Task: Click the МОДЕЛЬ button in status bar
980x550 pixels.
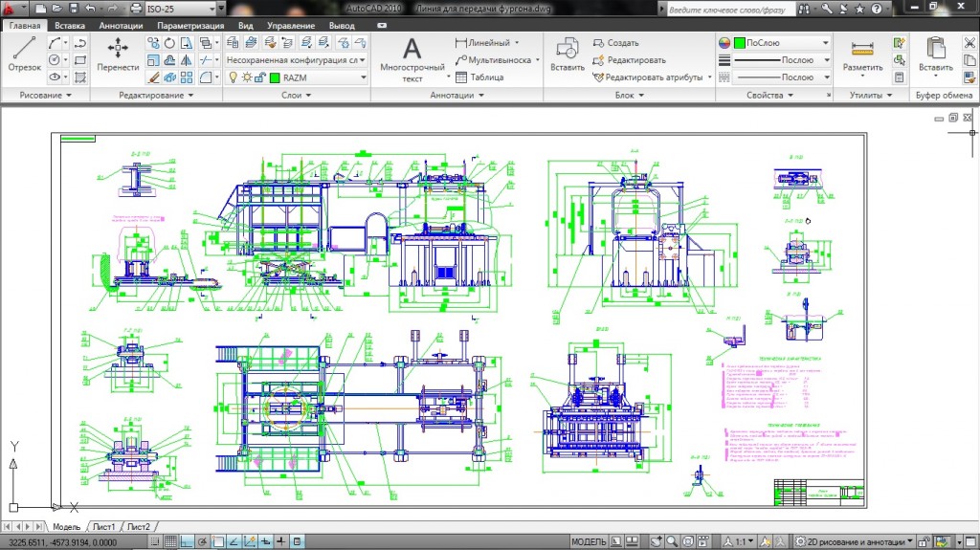Action: [589, 541]
